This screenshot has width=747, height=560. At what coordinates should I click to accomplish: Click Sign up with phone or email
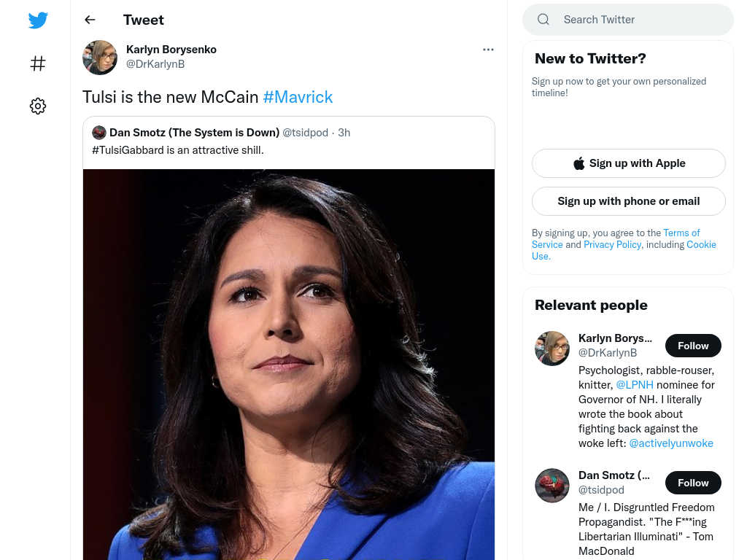(x=628, y=201)
